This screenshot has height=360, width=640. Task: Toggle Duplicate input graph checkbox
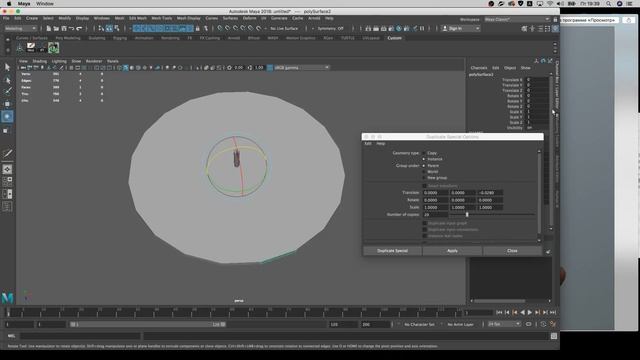click(424, 224)
